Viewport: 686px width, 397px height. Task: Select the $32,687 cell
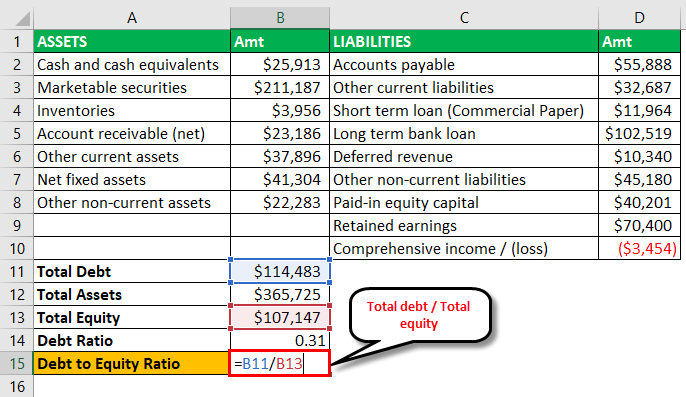coord(639,88)
